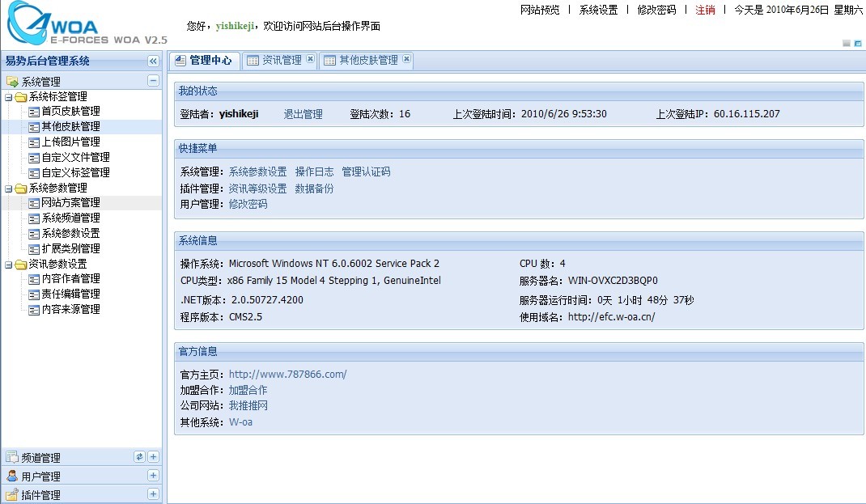Collapse the 系统管理 panel with minus button
The width and height of the screenshot is (866, 504).
[152, 80]
